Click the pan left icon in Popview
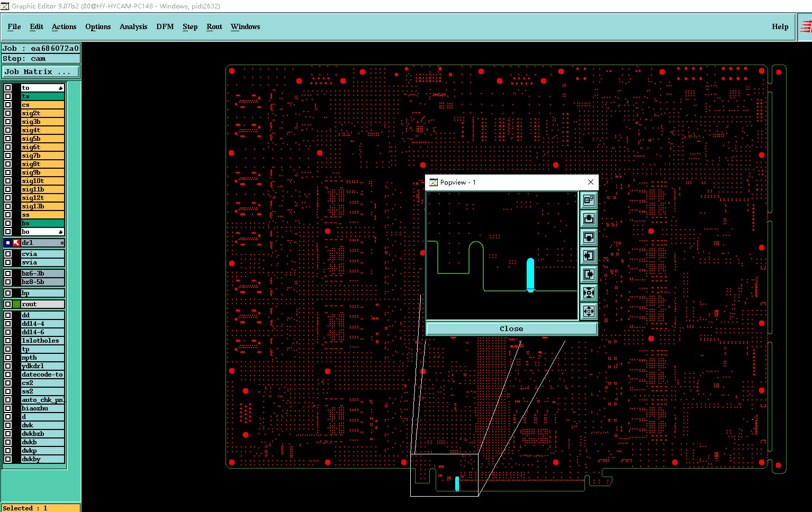The width and height of the screenshot is (812, 512). coord(589,256)
